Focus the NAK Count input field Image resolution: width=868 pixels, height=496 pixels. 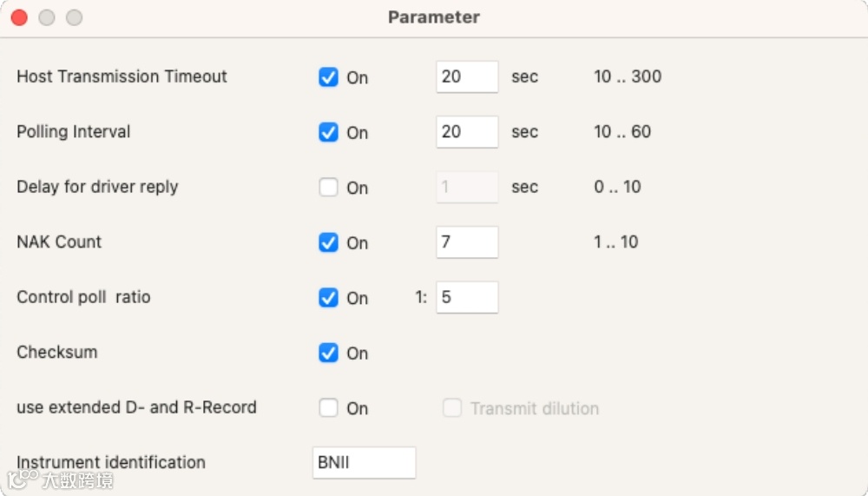point(467,242)
